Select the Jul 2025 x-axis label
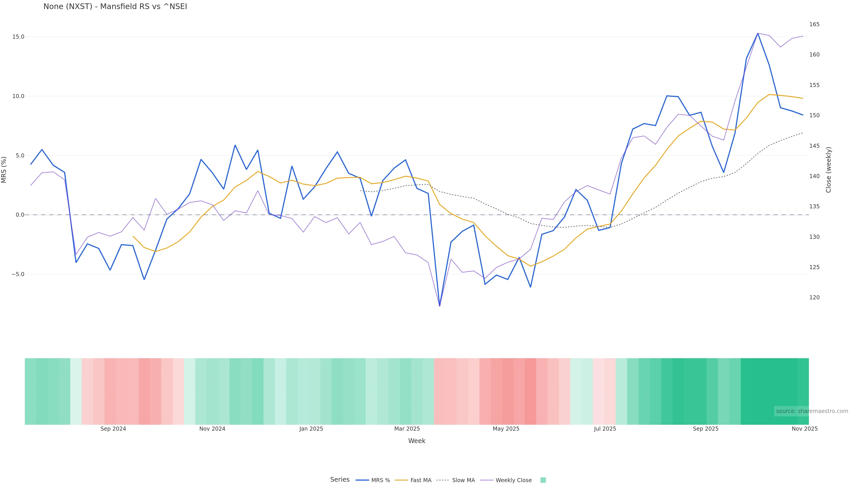This screenshot has width=868, height=488. pyautogui.click(x=605, y=429)
